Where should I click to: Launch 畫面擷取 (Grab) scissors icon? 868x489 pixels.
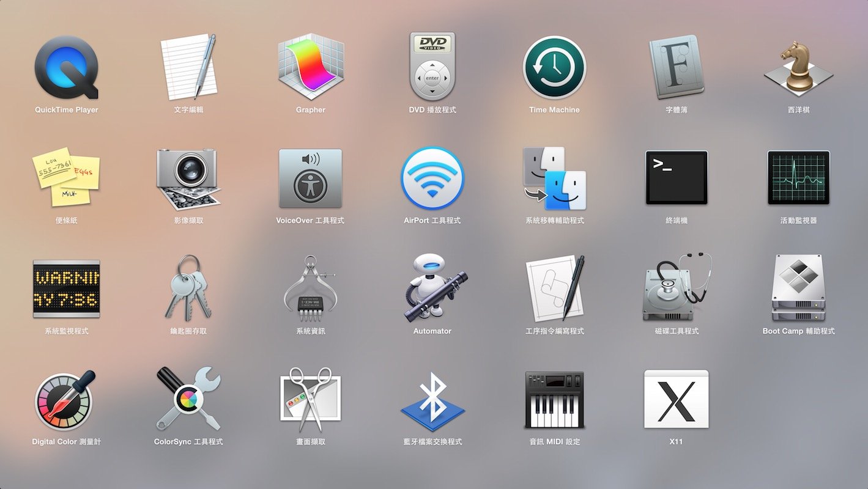pos(311,399)
